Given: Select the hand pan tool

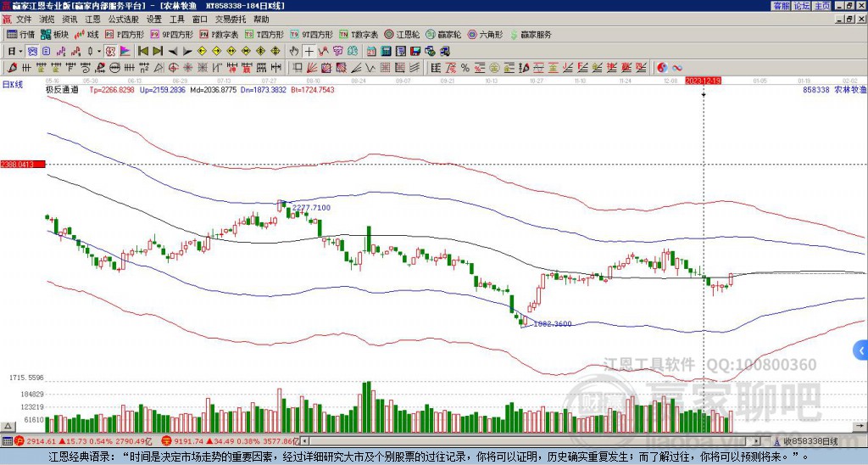Looking at the screenshot, I should pos(293,52).
